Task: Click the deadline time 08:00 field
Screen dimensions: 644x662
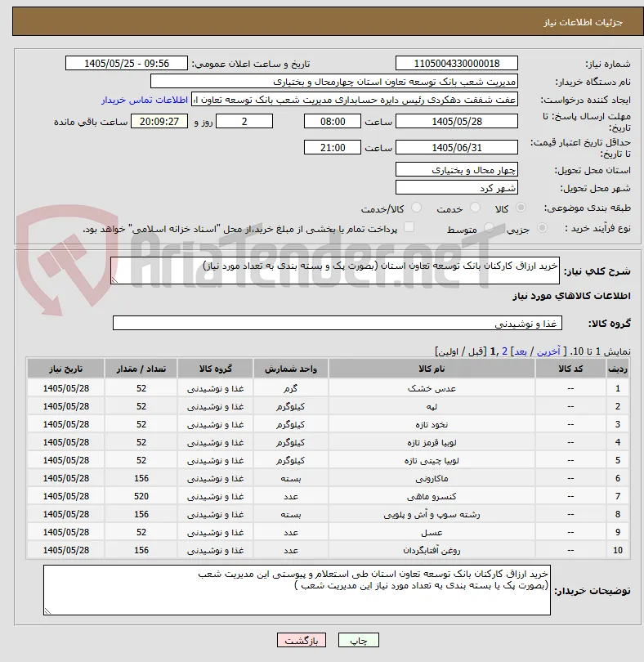Action: pos(333,122)
